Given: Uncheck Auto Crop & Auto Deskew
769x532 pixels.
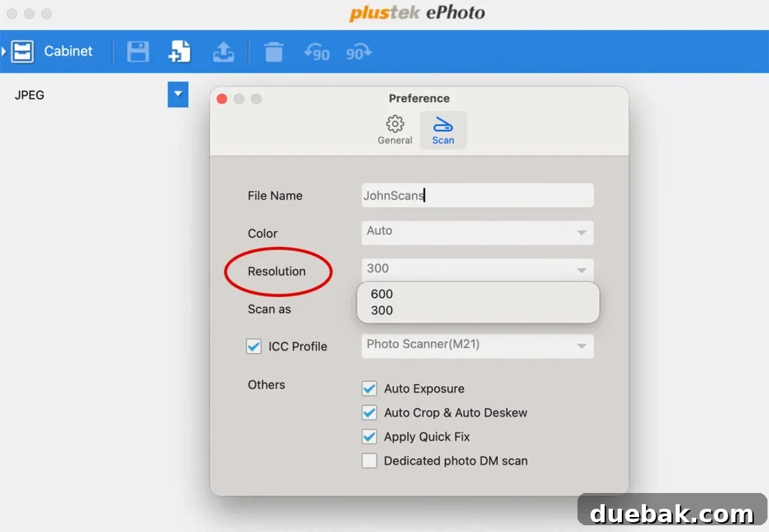Looking at the screenshot, I should (369, 413).
